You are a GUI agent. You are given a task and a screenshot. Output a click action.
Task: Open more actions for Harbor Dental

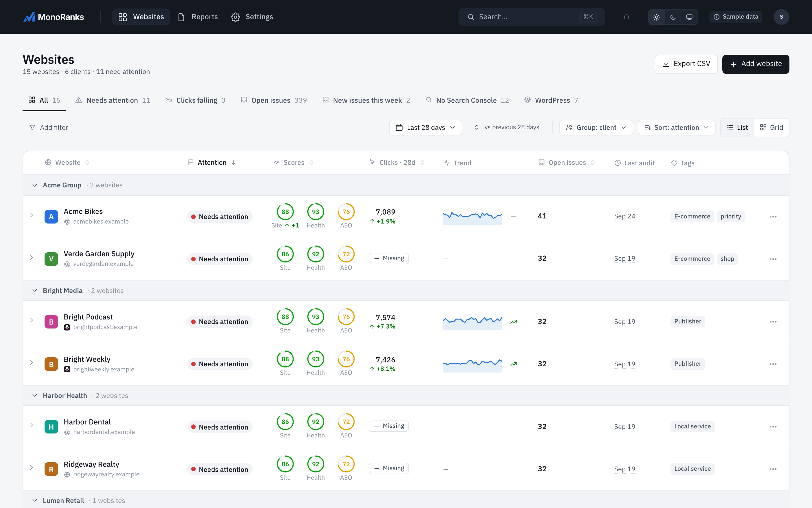point(773,427)
